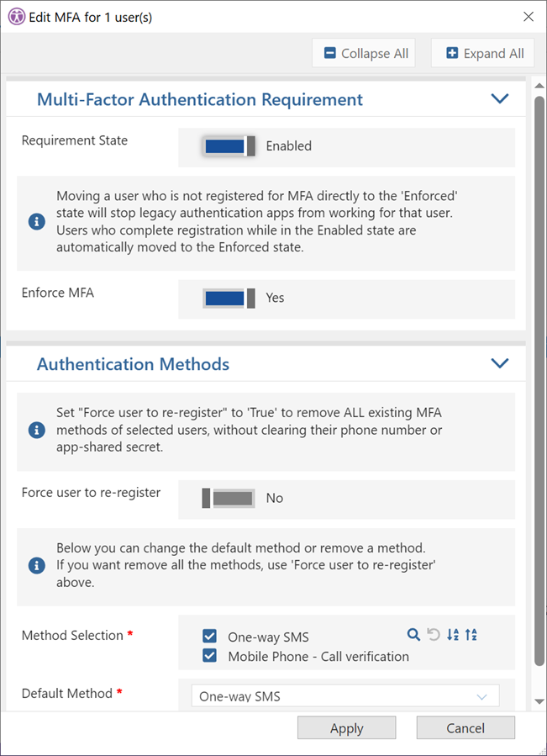This screenshot has height=756, width=547.
Task: Click the scrollbar down arrow
Action: click(539, 701)
